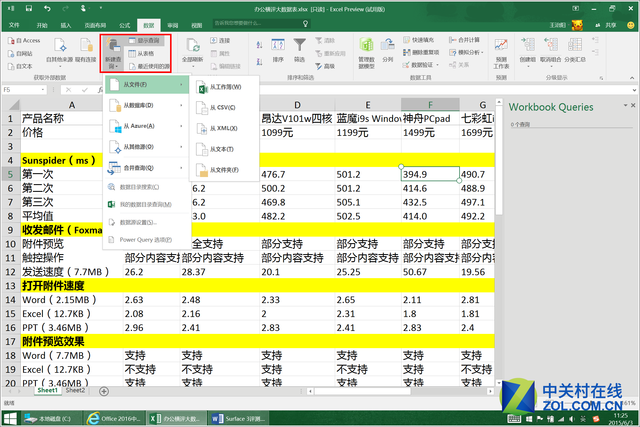Viewport: 640px width, 427px height.
Task: Switch to 公式 (Formulas) tab
Action: [124, 25]
